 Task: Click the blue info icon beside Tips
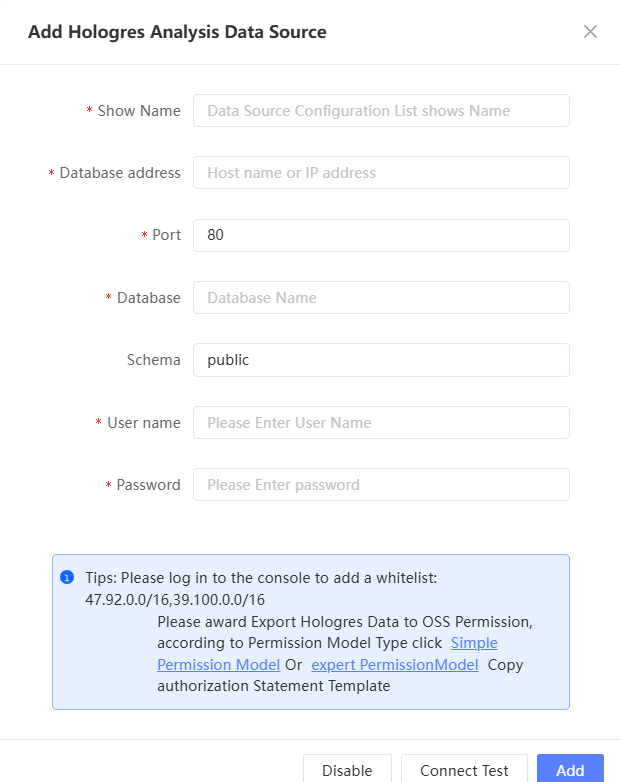(x=67, y=577)
